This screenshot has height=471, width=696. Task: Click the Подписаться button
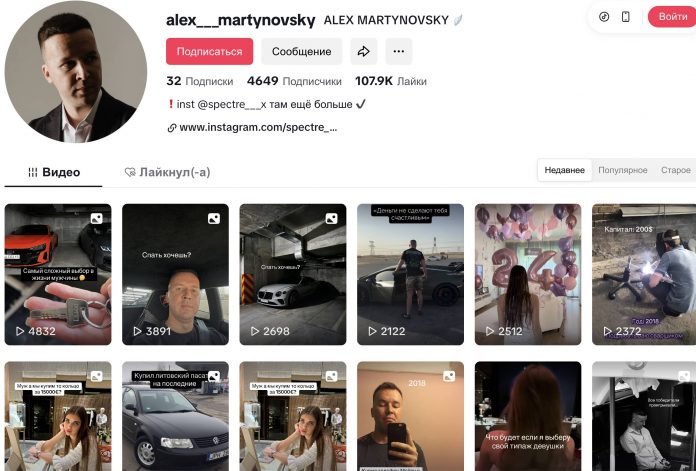[210, 51]
